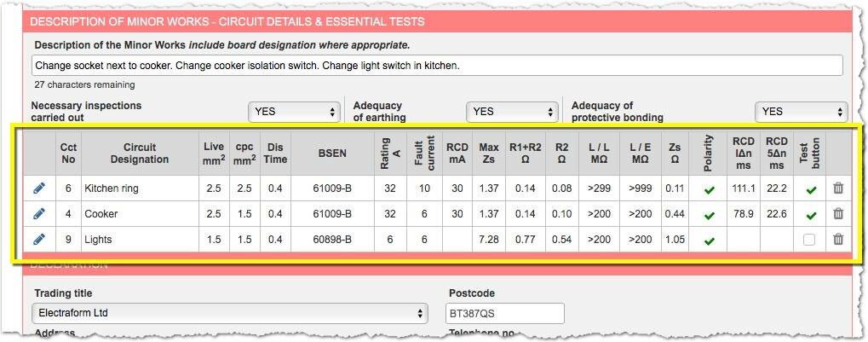Screen dimensions: 868x342
Task: Edit the Cooker circuit with pencil icon
Action: [x=38, y=214]
